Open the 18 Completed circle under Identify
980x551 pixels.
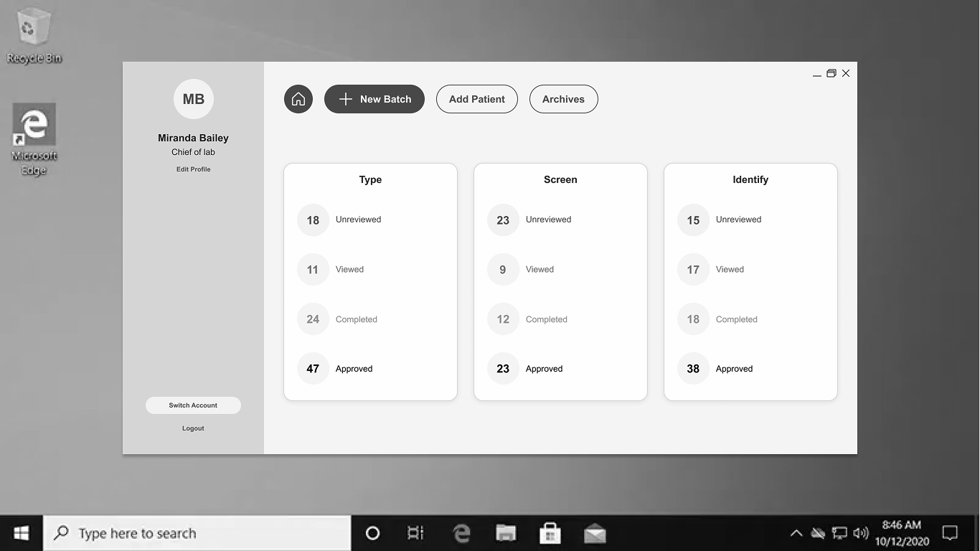[x=692, y=319]
